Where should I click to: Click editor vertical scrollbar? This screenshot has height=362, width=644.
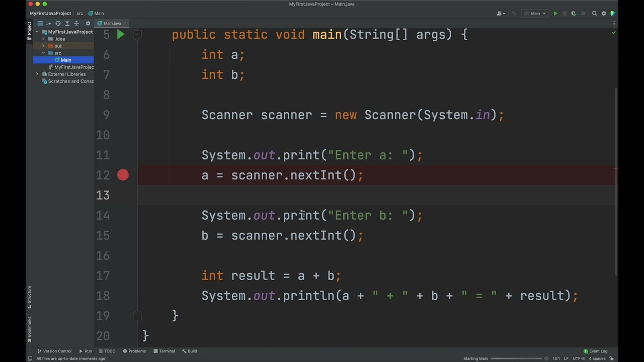(x=616, y=182)
